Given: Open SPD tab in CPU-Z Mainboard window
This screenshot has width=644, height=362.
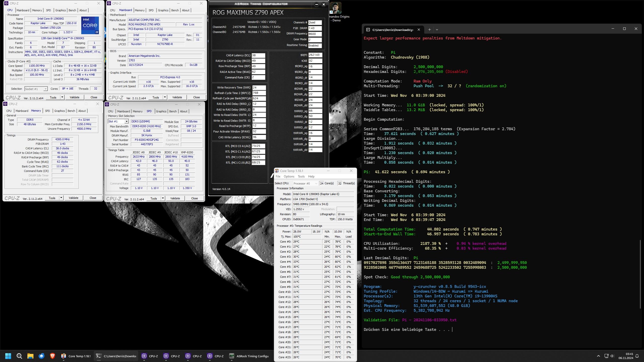Looking at the screenshot, I should click(x=151, y=10).
